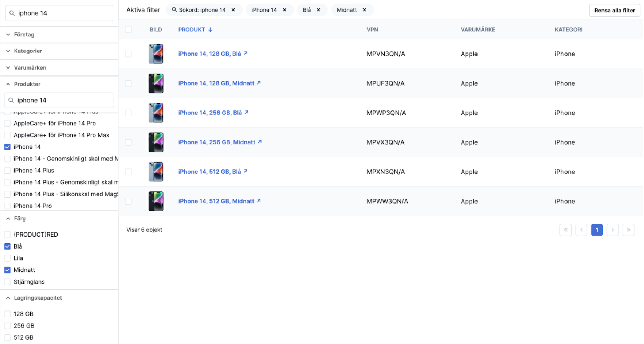Image resolution: width=644 pixels, height=344 pixels.
Task: Sort by the PRODUKT column header
Action: tap(192, 30)
